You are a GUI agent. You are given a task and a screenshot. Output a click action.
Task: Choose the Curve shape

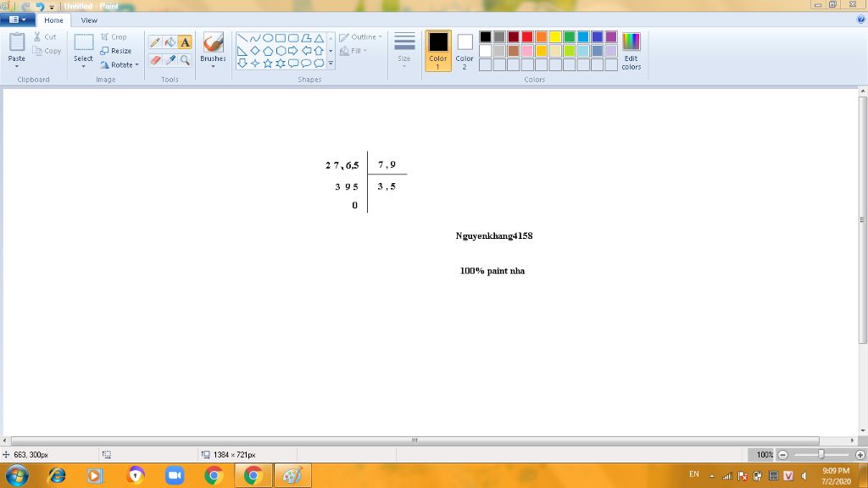coord(254,38)
